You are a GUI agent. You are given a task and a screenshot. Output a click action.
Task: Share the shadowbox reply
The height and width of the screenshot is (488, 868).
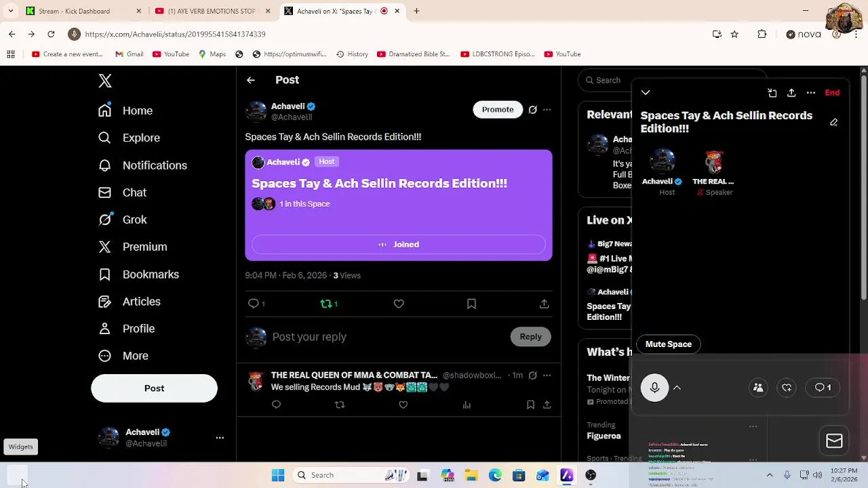(x=547, y=405)
